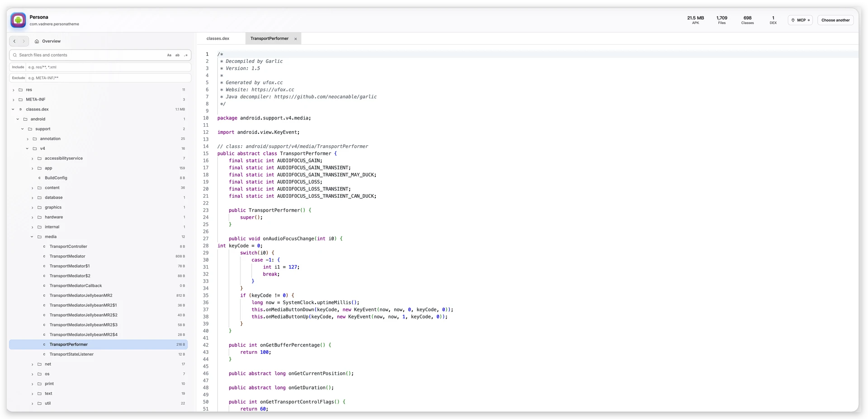Click the search magnifier icon
The height and width of the screenshot is (419, 868).
coord(15,55)
